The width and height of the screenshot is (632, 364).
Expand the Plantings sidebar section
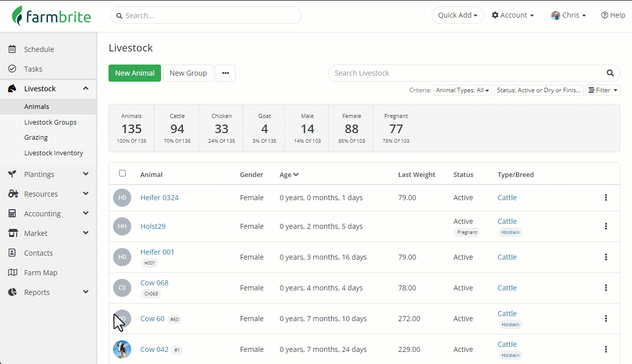pyautogui.click(x=86, y=174)
